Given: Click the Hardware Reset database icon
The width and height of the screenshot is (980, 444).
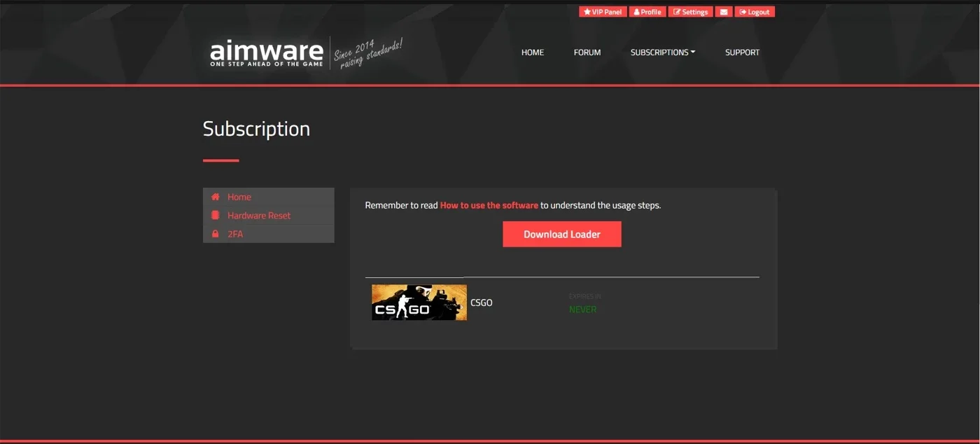Looking at the screenshot, I should pos(216,215).
